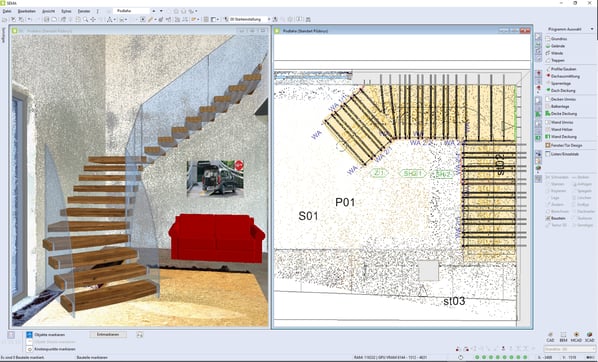
Task: Open the Bearbeiten menu
Action: 27,11
